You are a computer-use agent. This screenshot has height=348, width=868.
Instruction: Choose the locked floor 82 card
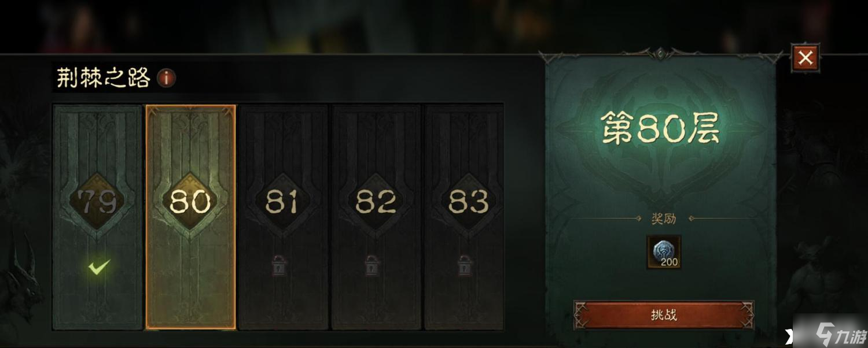(376, 217)
